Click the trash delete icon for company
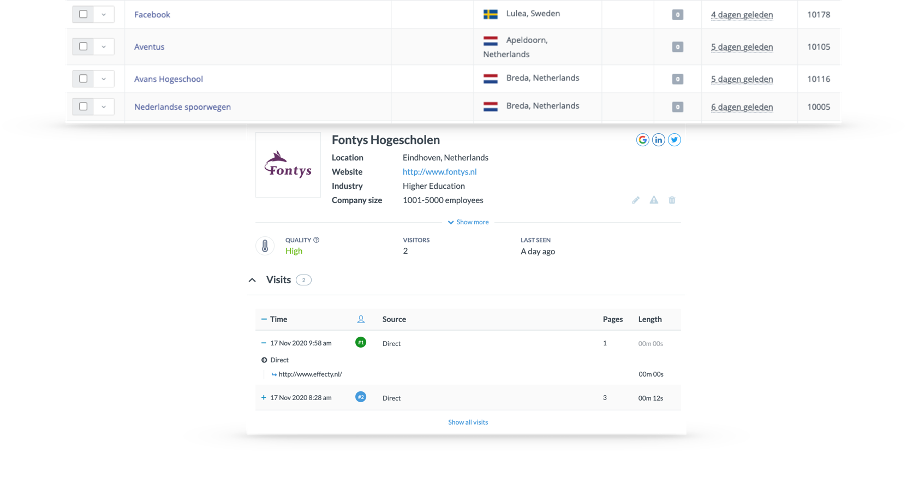This screenshot has width=908, height=478. point(672,200)
